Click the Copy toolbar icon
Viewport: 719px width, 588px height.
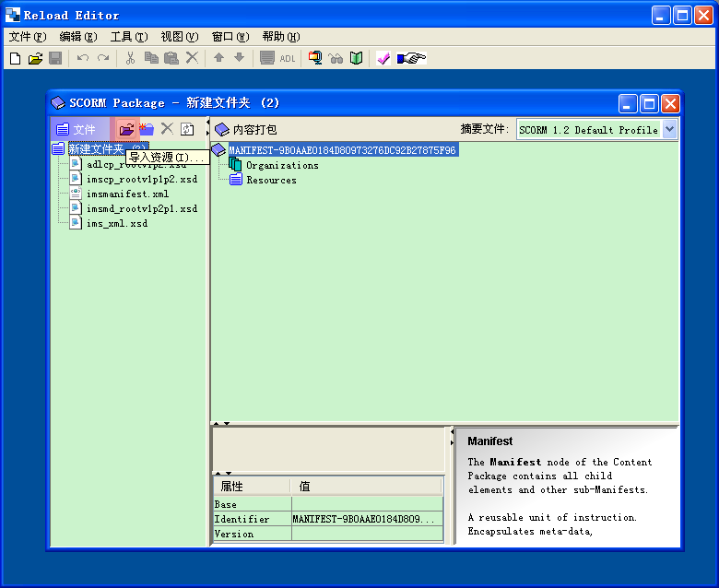point(151,58)
